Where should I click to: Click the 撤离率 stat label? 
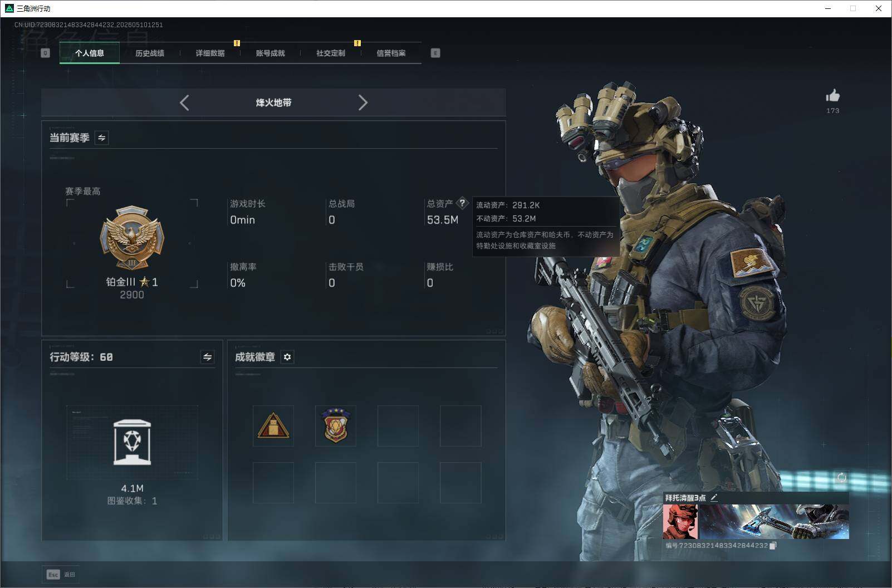tap(243, 267)
